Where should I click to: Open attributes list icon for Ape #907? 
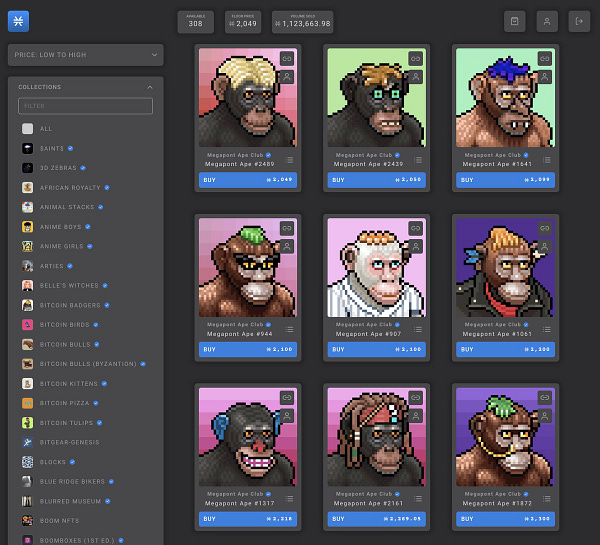[418, 330]
